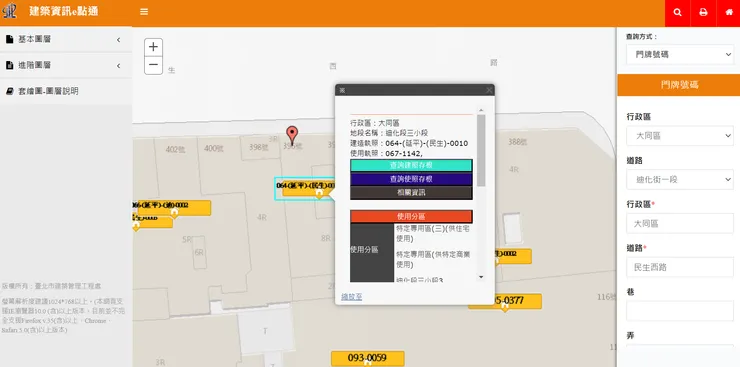Image resolution: width=740 pixels, height=367 pixels.
Task: Click the 093-0059 building label on map
Action: (x=367, y=358)
